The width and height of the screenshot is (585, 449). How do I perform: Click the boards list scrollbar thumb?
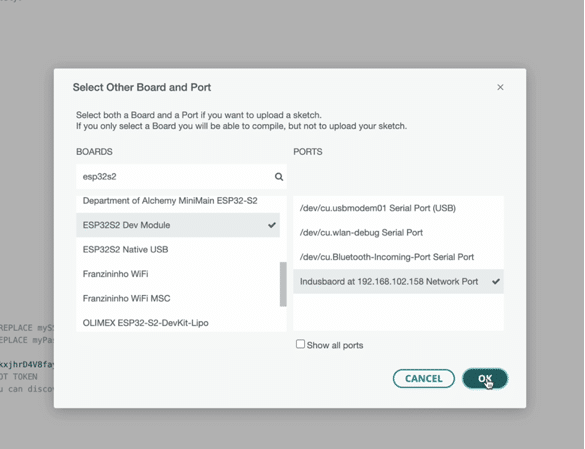click(284, 284)
